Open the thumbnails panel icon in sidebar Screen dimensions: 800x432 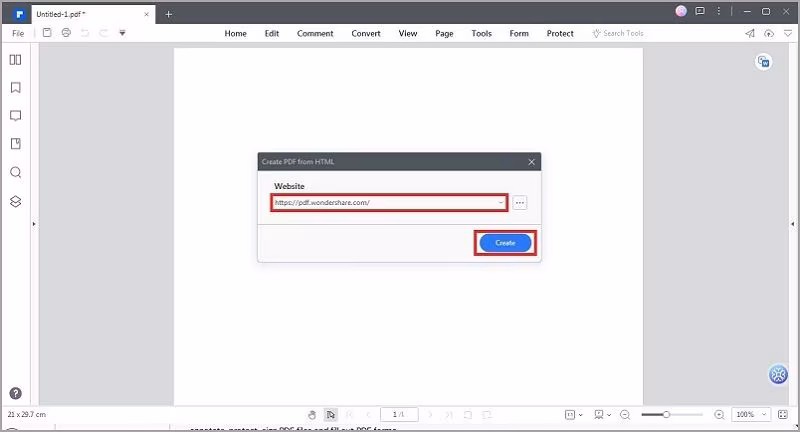[15, 60]
